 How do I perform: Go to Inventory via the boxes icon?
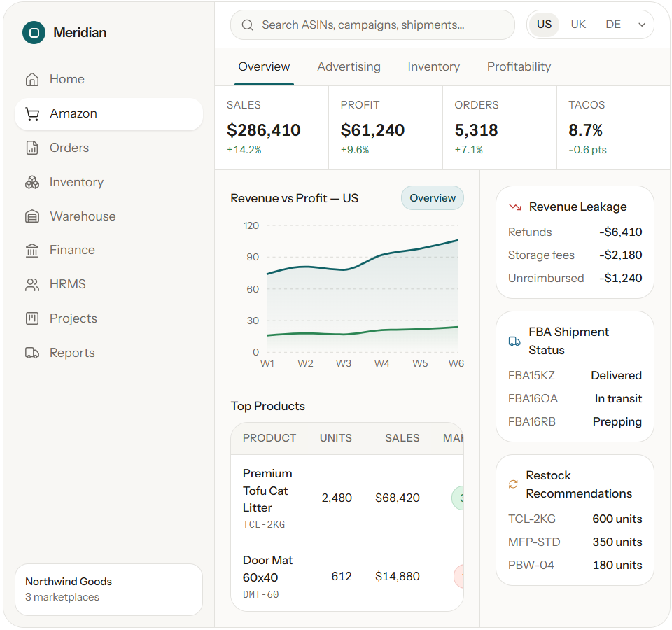(x=32, y=182)
